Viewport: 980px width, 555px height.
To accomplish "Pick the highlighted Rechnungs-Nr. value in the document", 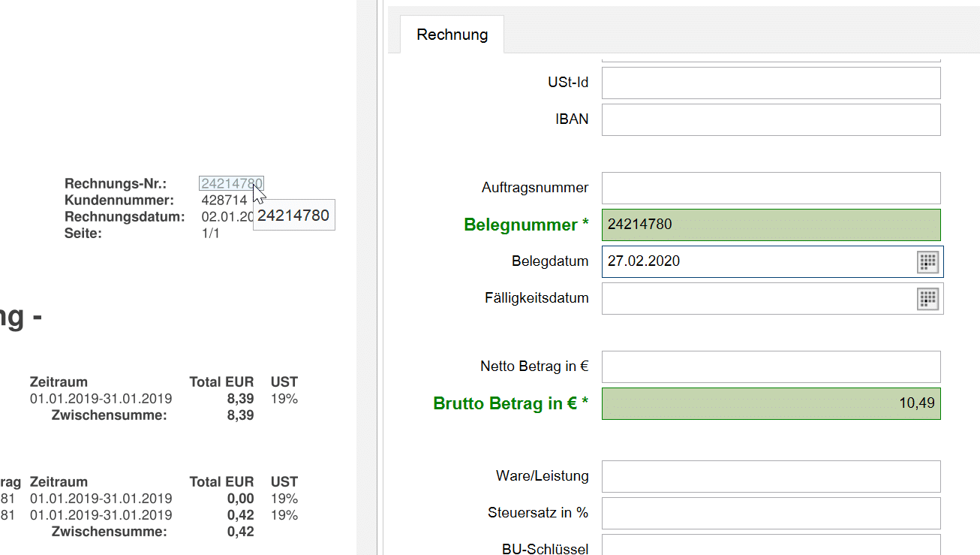I will coord(231,183).
